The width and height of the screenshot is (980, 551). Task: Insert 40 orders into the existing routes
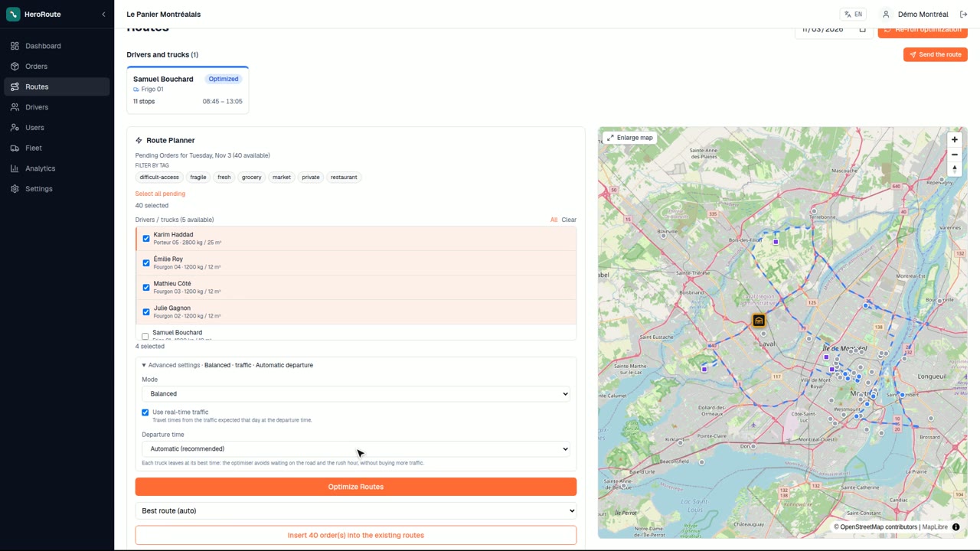point(356,536)
